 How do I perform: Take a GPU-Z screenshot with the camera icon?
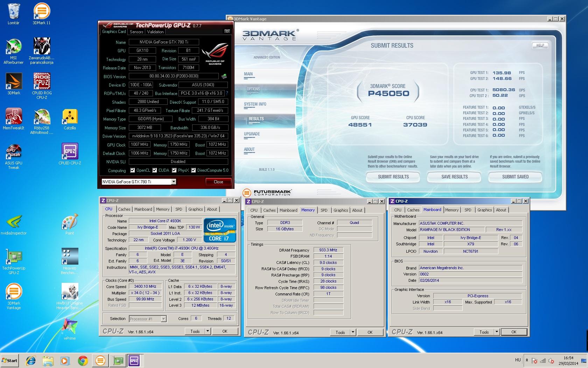pos(227,31)
